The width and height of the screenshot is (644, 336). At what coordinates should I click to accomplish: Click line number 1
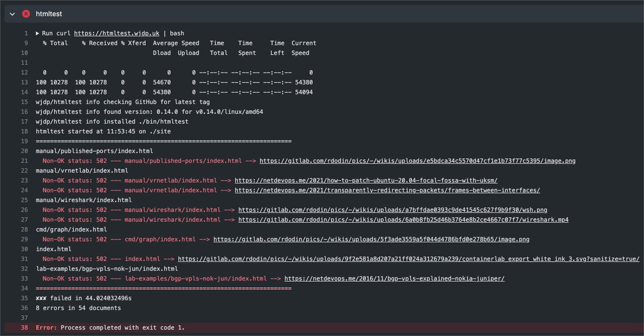(x=26, y=33)
